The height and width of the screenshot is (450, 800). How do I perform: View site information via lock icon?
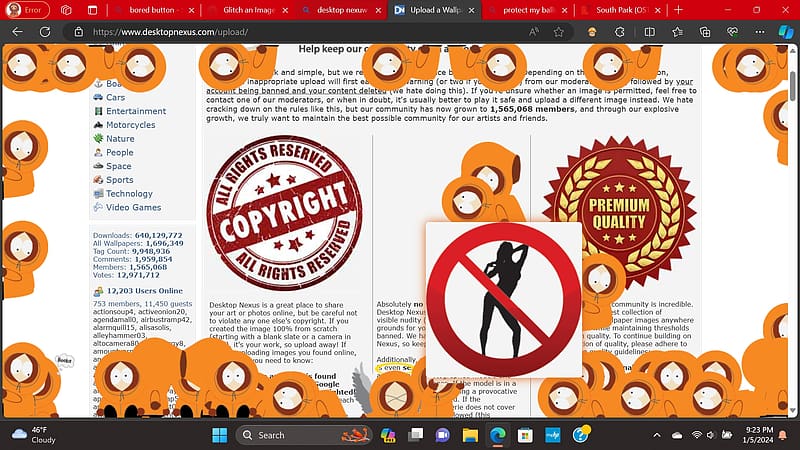pos(79,32)
